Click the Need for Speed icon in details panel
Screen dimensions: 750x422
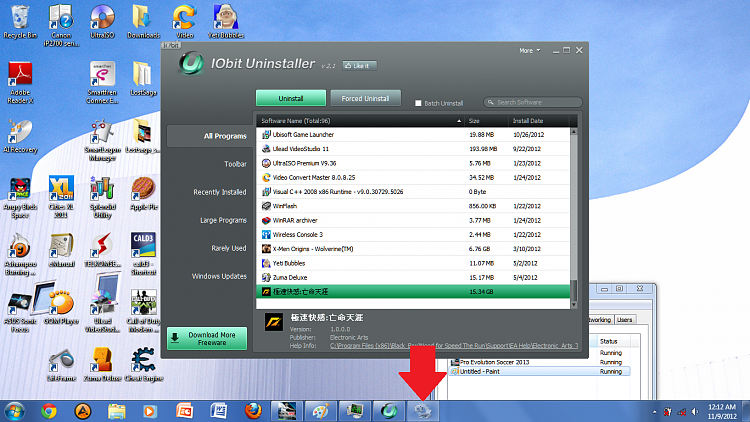[x=274, y=322]
